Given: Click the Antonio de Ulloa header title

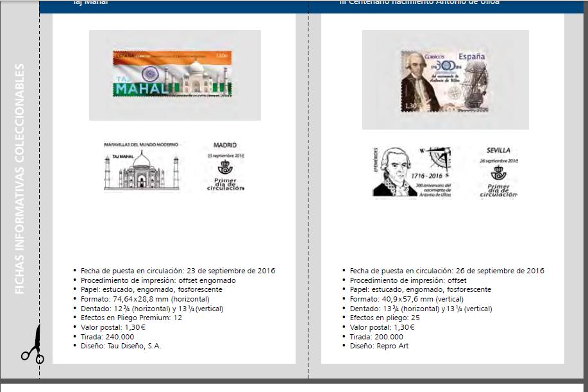Looking at the screenshot, I should pos(419,3).
